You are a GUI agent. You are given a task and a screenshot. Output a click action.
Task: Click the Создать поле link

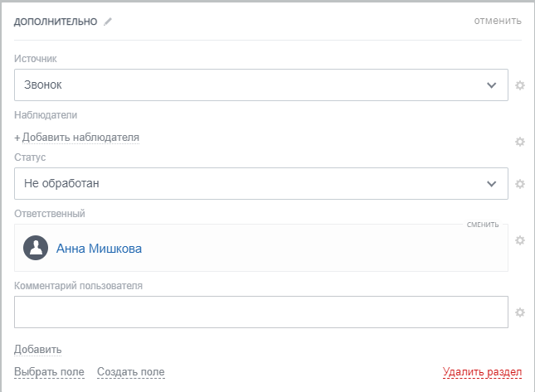130,372
